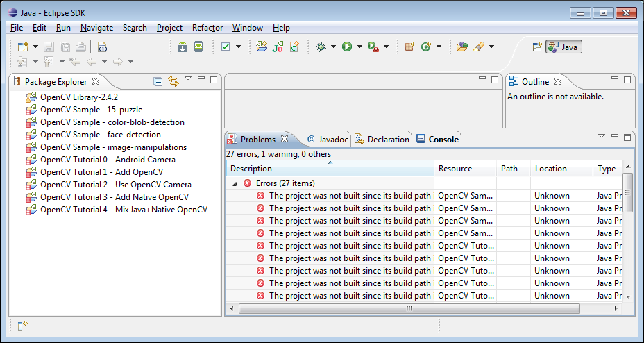This screenshot has width=644, height=343.
Task: Click the '27 errors, 1 warning, 0 others' text
Action: 278,154
